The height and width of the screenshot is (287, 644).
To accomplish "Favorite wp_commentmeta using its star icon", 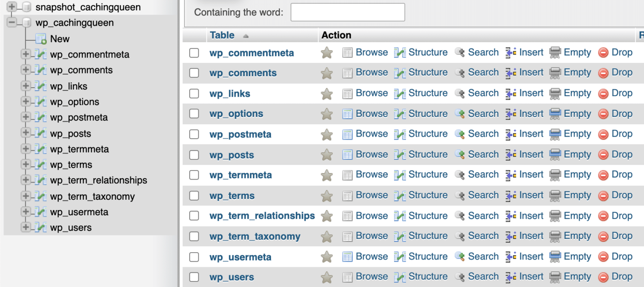I will 327,52.
